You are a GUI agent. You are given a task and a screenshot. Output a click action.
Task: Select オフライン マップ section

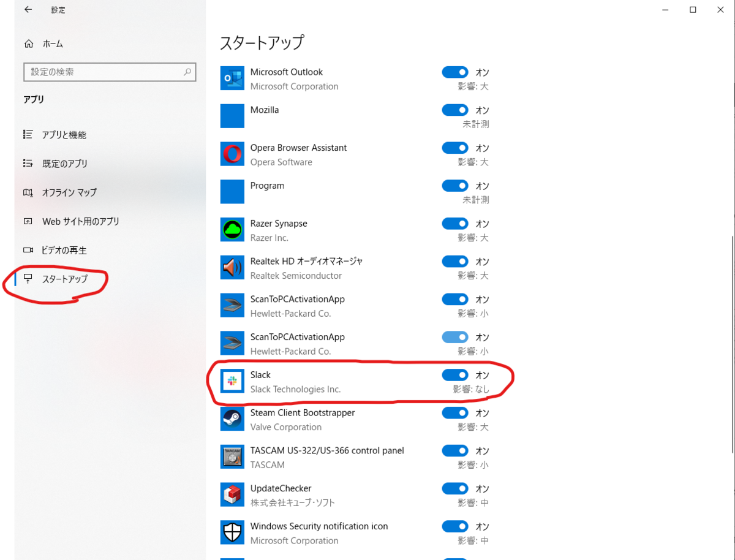click(x=69, y=192)
